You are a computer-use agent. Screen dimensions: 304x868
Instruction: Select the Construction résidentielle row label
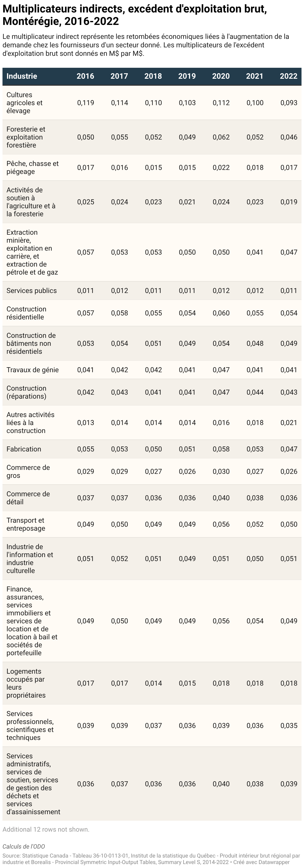pyautogui.click(x=26, y=313)
